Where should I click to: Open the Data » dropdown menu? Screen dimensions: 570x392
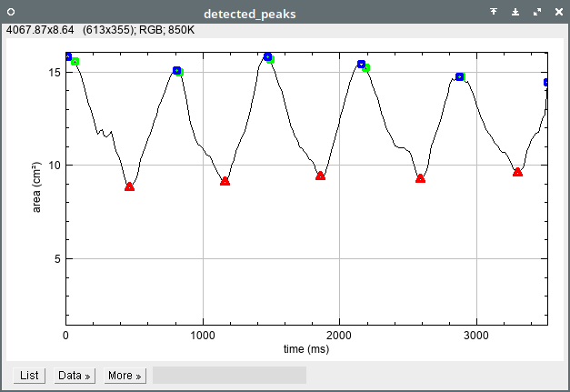75,375
